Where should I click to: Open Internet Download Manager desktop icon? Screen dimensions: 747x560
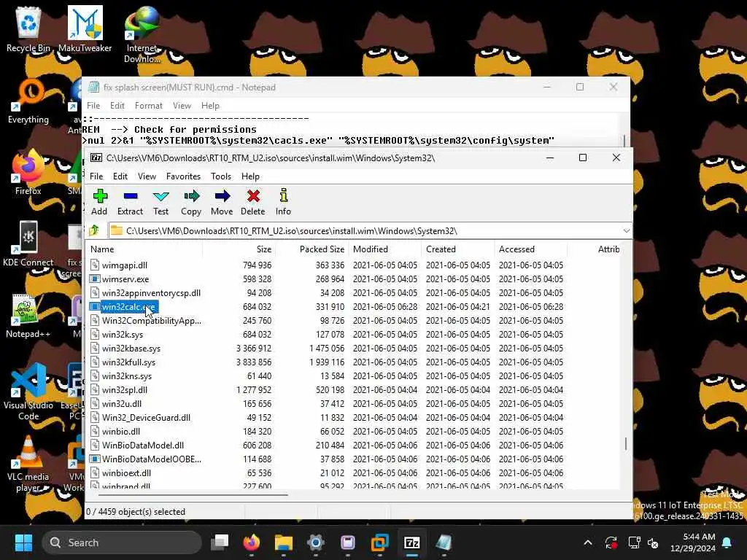pos(142,35)
